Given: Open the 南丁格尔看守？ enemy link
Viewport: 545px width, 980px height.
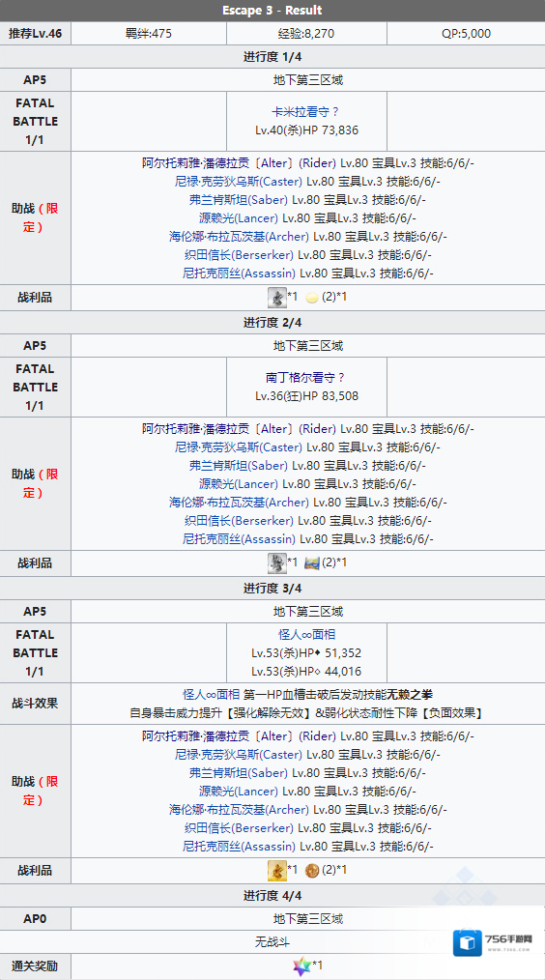Looking at the screenshot, I should click(305, 378).
